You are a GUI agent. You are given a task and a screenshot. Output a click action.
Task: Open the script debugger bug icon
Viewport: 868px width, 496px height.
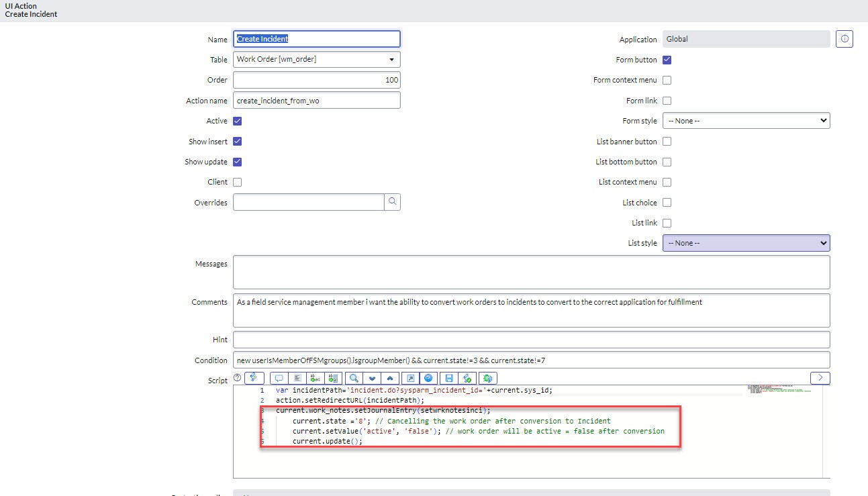[488, 378]
